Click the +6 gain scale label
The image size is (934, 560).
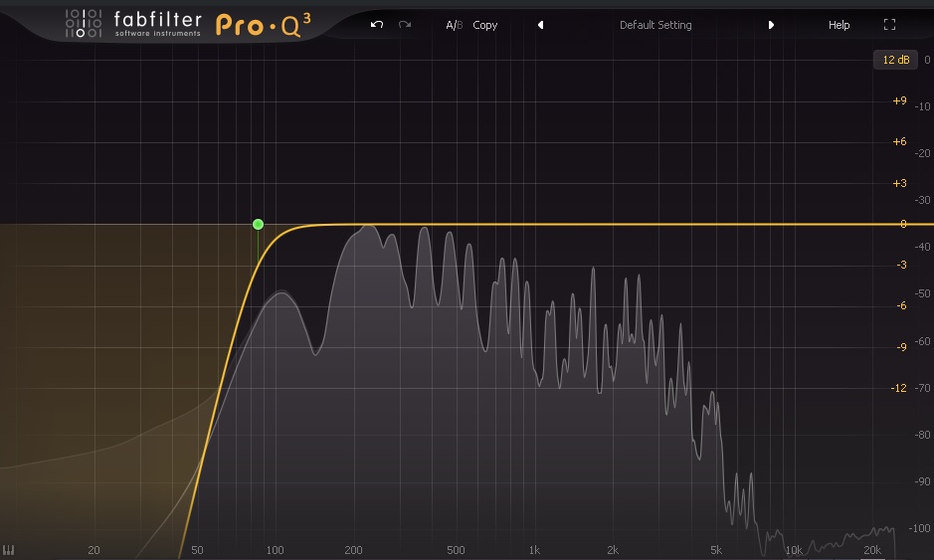click(x=899, y=142)
